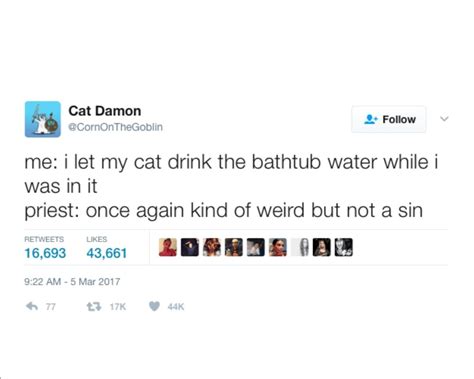Open the last liker's avatar thumbnail
The image size is (474, 379).
pyautogui.click(x=344, y=247)
